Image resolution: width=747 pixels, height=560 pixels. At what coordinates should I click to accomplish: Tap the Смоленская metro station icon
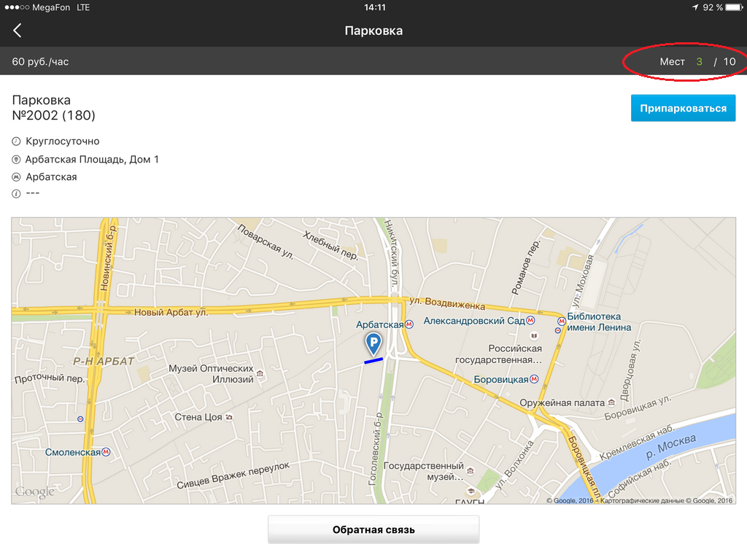107,452
